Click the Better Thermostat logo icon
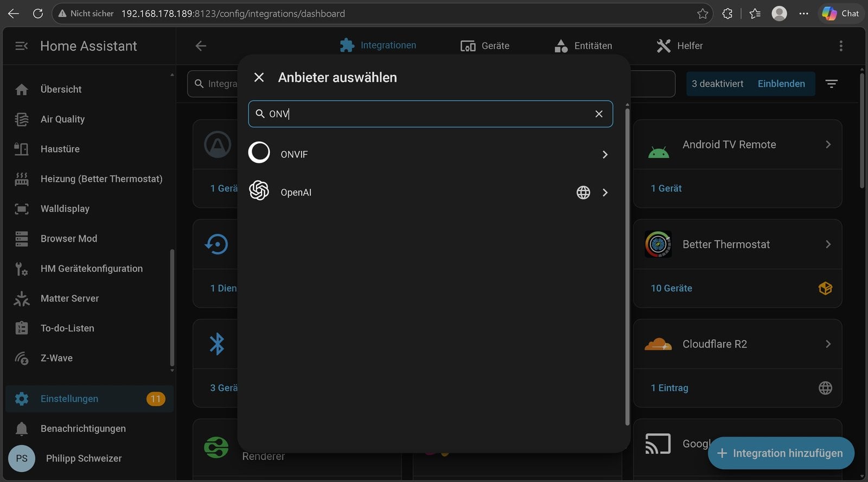868x482 pixels. point(658,244)
